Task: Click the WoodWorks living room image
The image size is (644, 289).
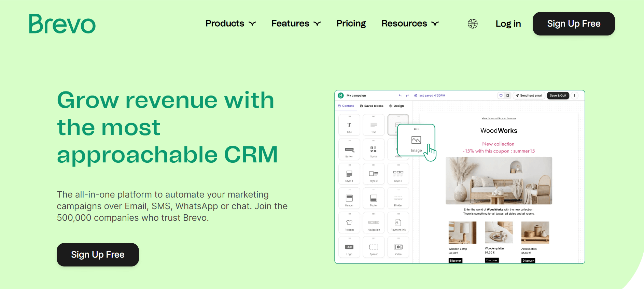Action: point(499,180)
